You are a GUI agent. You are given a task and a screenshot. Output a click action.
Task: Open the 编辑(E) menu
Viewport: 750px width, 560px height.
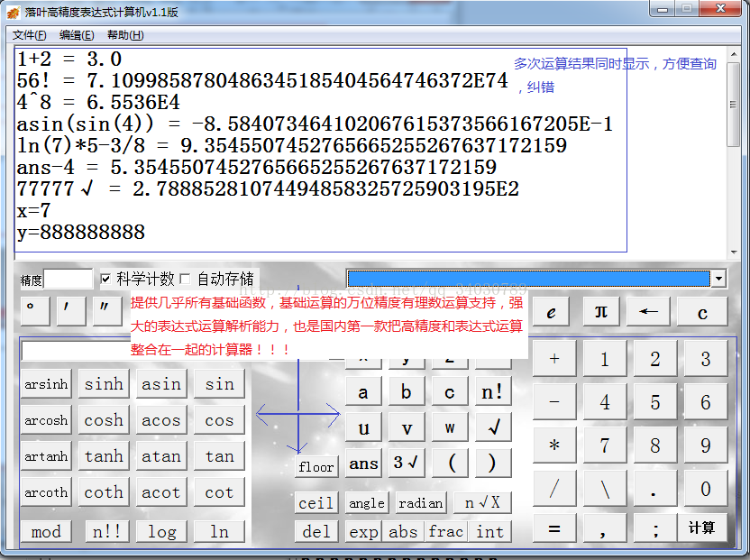tap(77, 35)
